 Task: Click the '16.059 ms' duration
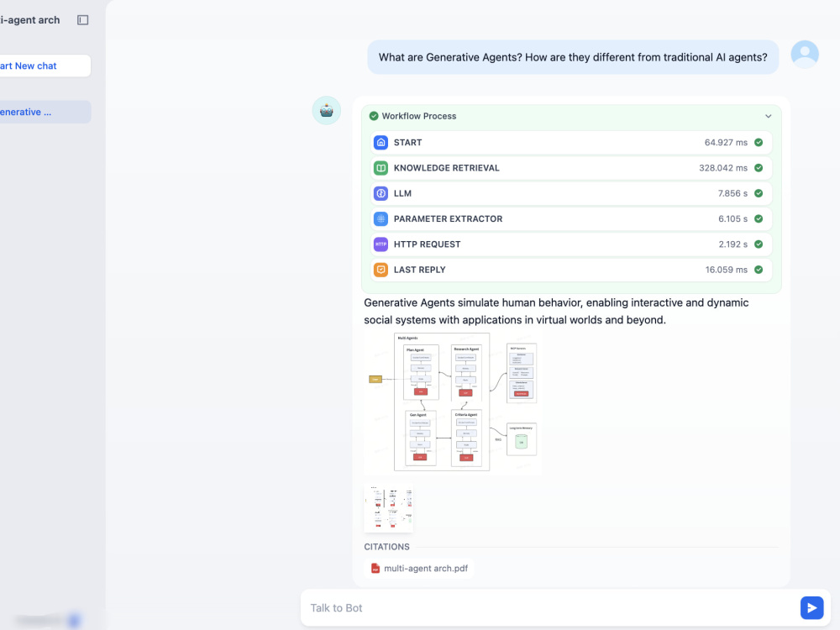727,270
